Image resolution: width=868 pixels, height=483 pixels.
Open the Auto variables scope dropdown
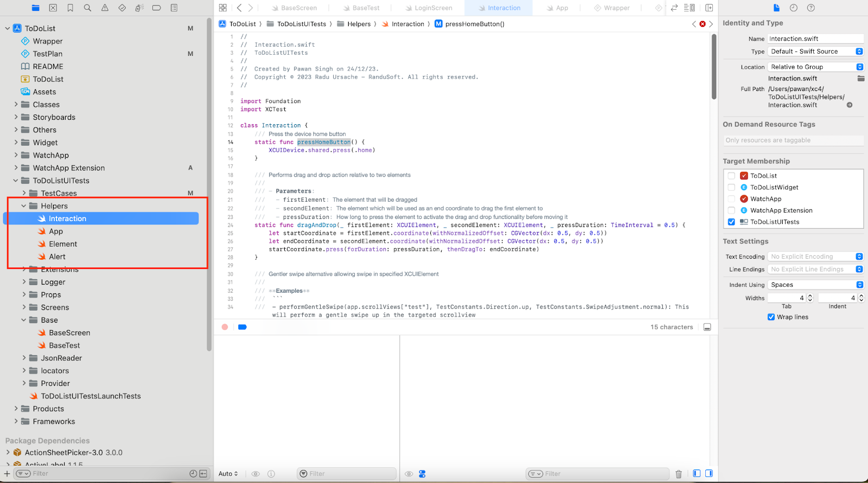click(x=228, y=474)
